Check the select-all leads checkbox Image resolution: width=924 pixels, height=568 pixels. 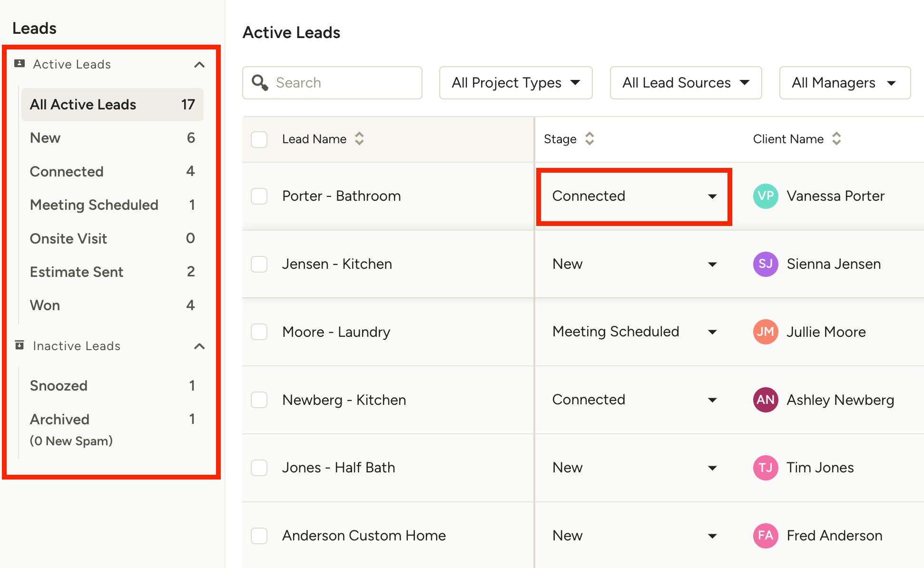(259, 139)
